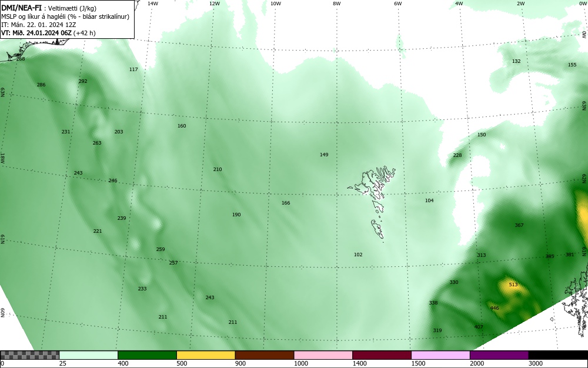Viewport: 588px width, 368px height.
Task: Select the map value 367
Action: click(x=519, y=225)
